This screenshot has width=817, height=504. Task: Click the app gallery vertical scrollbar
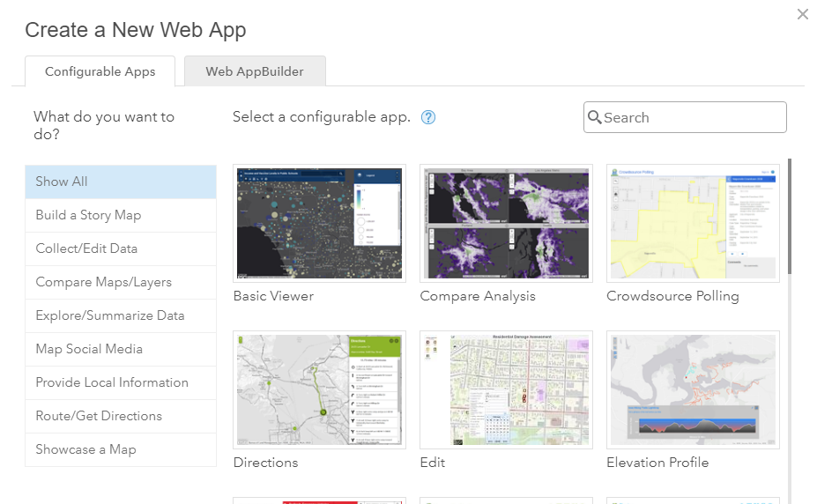click(x=790, y=216)
